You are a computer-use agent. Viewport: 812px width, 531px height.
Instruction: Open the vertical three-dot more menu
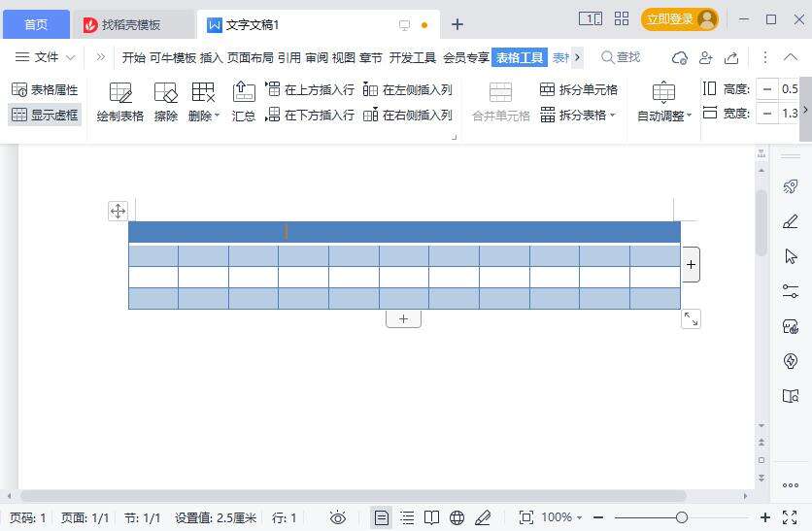coord(764,57)
